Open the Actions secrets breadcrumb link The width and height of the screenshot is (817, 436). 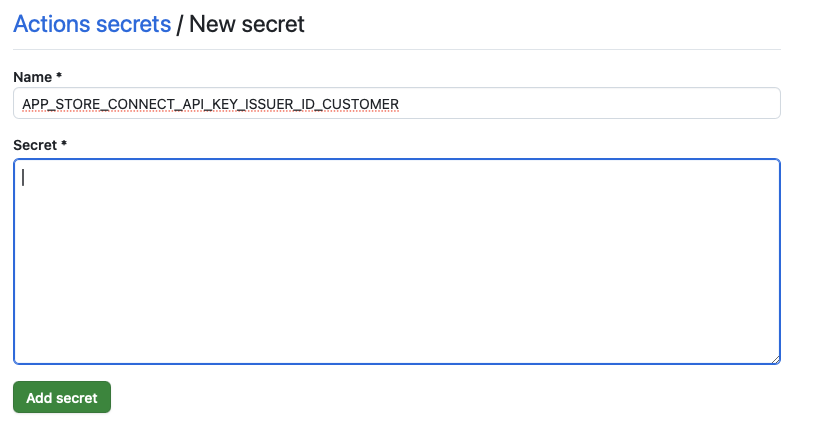coord(91,24)
